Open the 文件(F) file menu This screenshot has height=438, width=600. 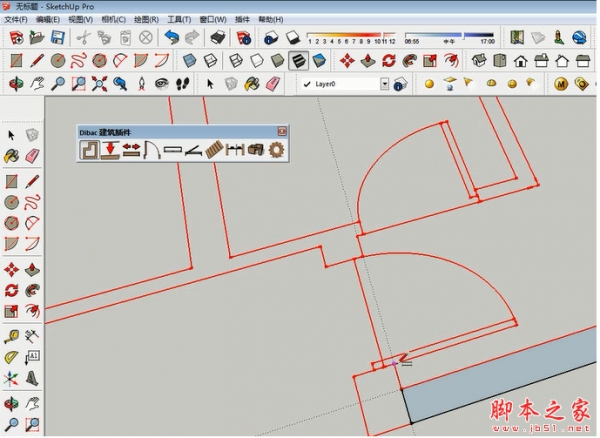(16, 19)
